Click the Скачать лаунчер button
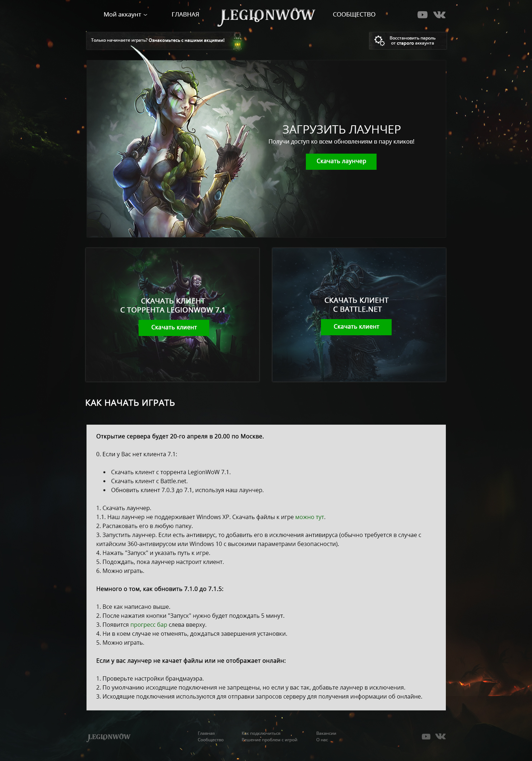The width and height of the screenshot is (532, 761). [341, 162]
